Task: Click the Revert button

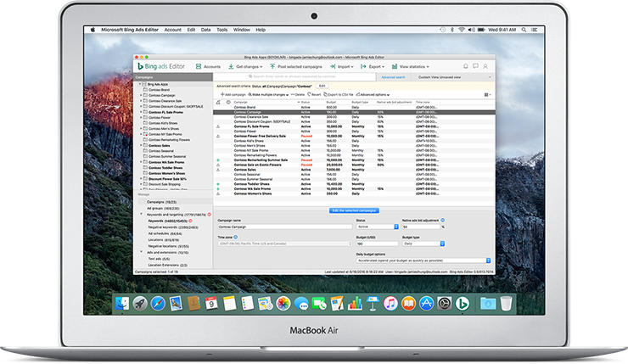Action: (314, 94)
